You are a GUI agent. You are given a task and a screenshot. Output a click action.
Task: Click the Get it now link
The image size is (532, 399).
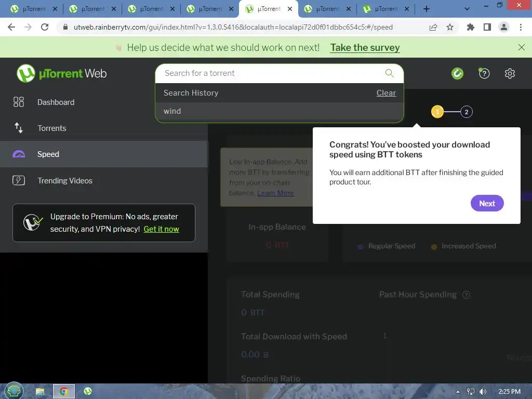pos(161,229)
